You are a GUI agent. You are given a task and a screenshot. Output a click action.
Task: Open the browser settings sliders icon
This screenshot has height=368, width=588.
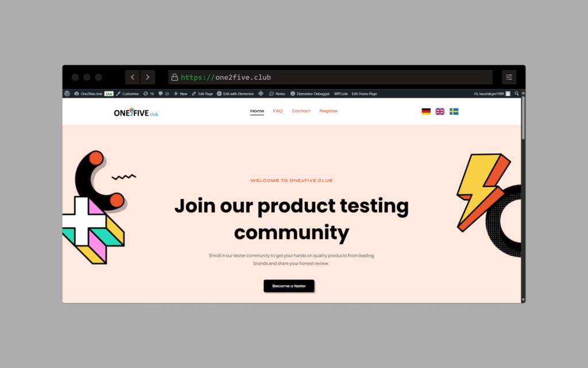click(509, 77)
